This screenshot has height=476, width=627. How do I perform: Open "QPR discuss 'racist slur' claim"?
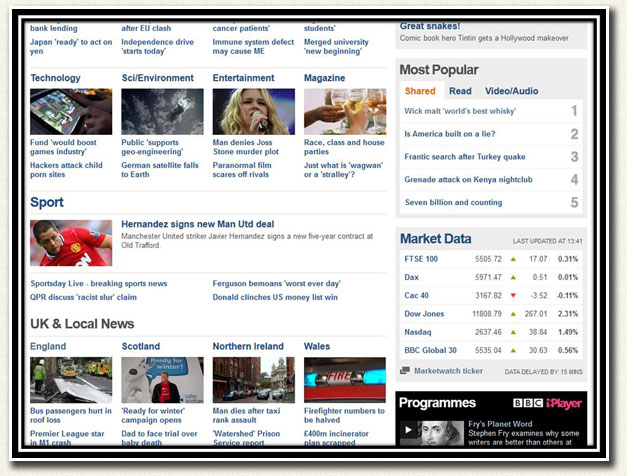pos(83,297)
